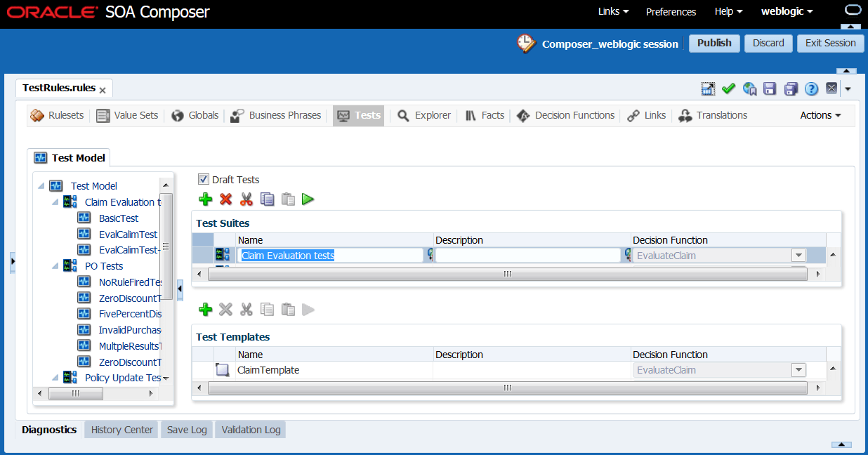This screenshot has height=455, width=868.
Task: Click the gray X close editor icon
Action: click(x=831, y=88)
